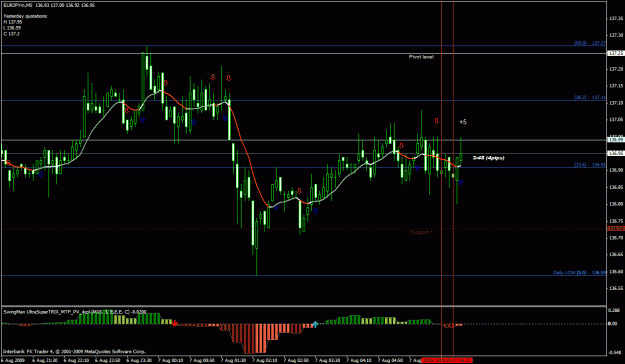Screen dimensions: 625x364
Task: Click 6 Aug 22:50 on the time axis
Action: [107, 360]
